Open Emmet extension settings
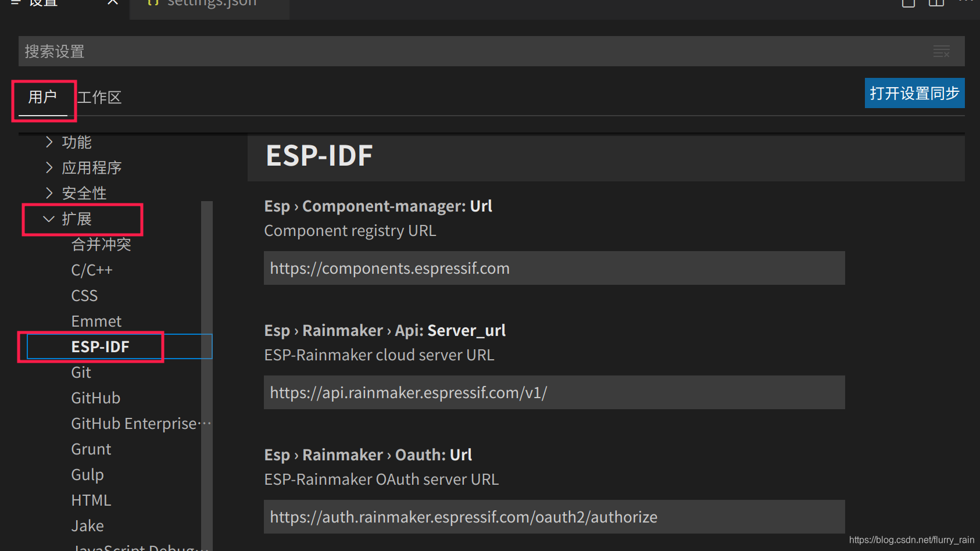This screenshot has width=980, height=551. click(x=96, y=321)
